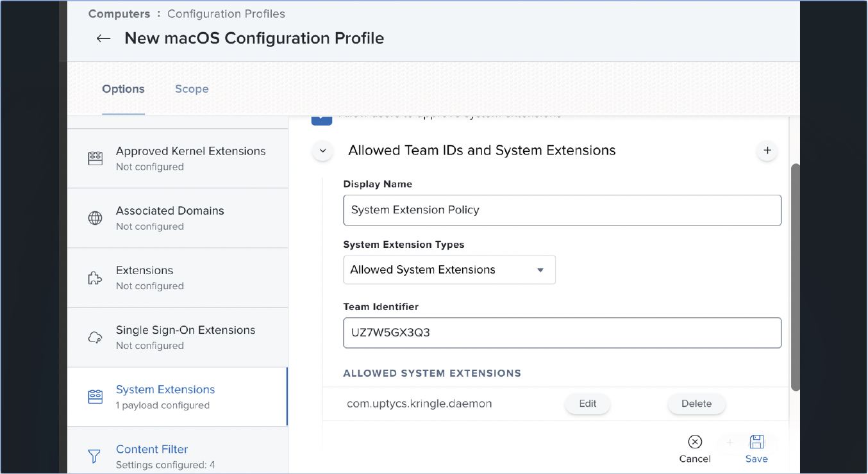Click the Display Name input field
The width and height of the screenshot is (868, 474).
click(562, 210)
